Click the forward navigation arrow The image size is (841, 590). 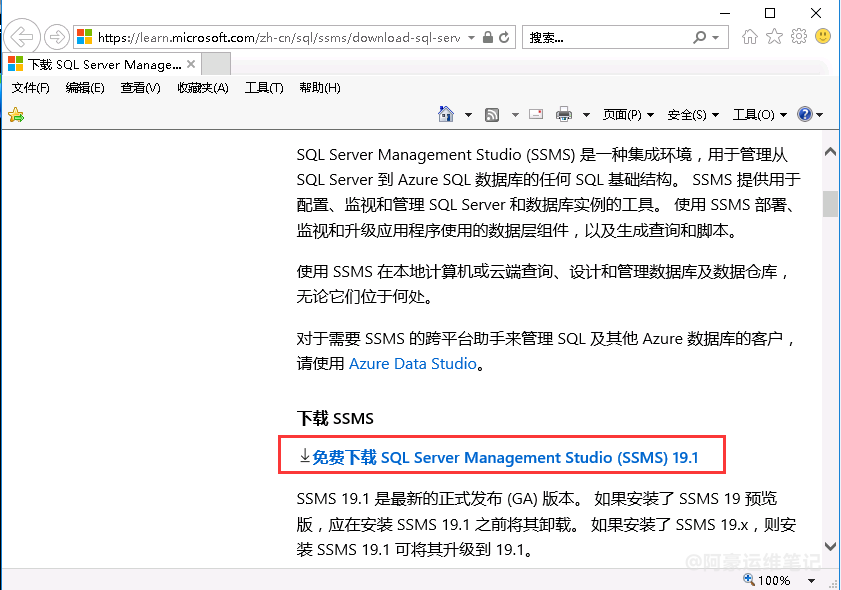56,37
